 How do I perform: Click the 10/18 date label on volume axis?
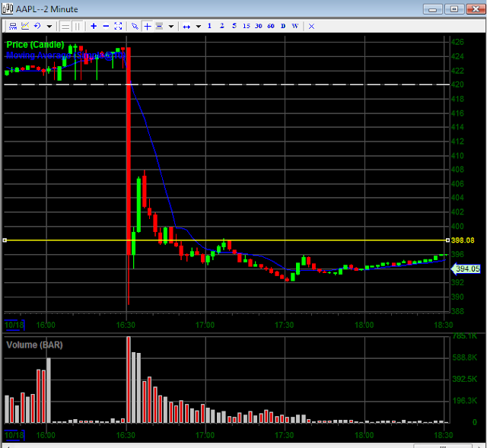tap(14, 435)
